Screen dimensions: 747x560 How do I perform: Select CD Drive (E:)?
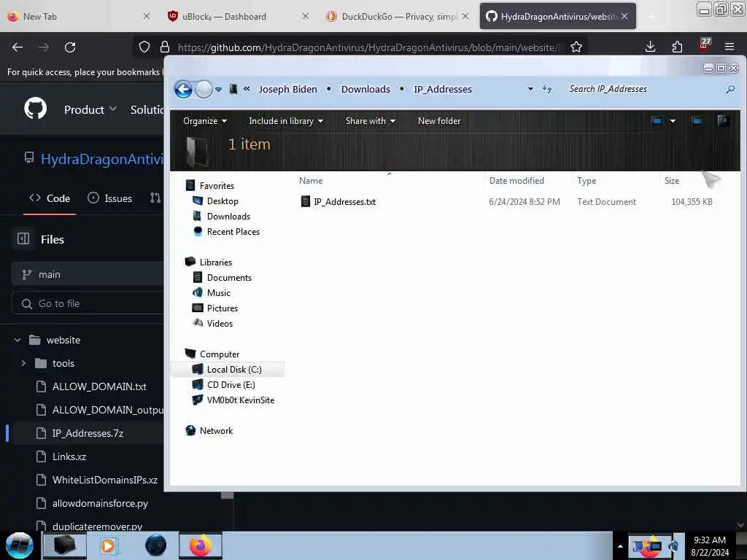tap(224, 385)
